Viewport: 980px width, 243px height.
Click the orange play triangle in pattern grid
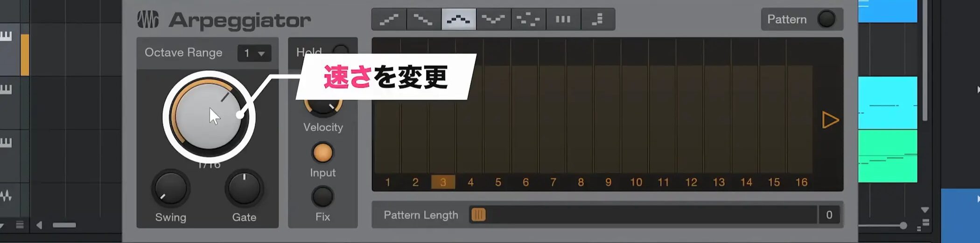(x=830, y=120)
